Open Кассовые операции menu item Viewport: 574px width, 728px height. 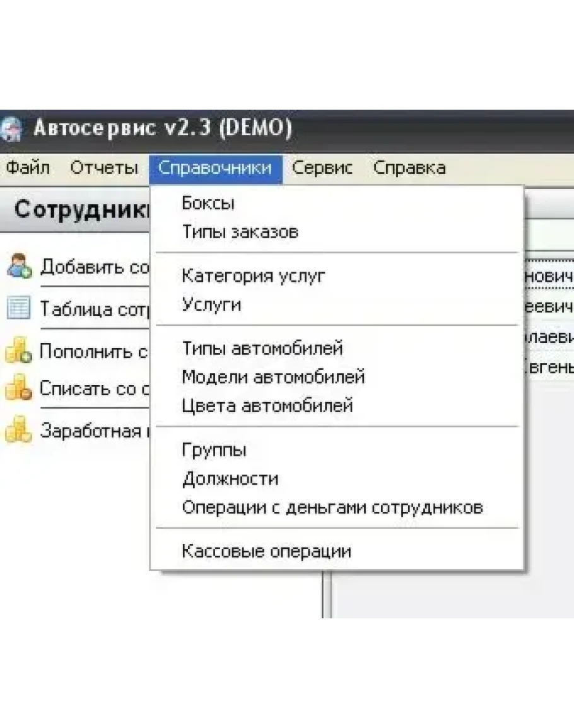266,552
